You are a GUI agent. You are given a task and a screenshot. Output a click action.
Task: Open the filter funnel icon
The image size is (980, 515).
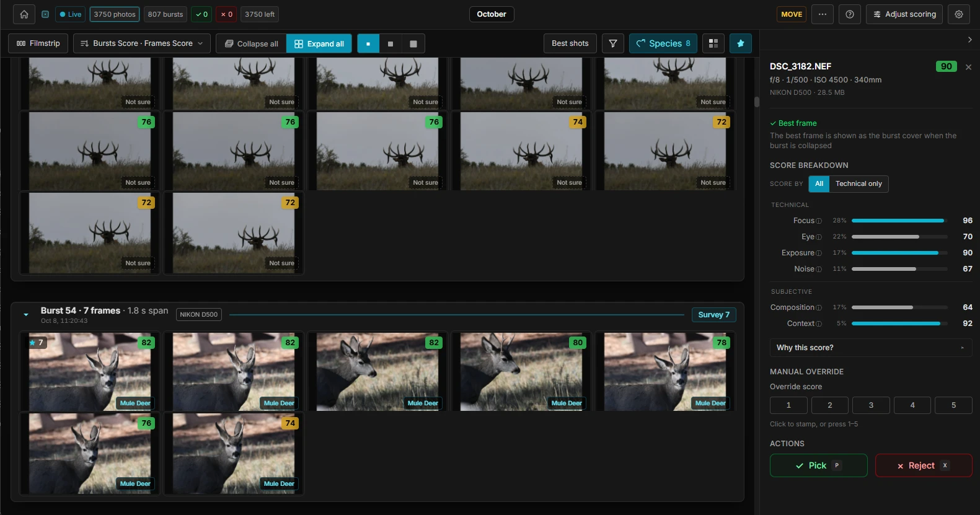click(613, 43)
